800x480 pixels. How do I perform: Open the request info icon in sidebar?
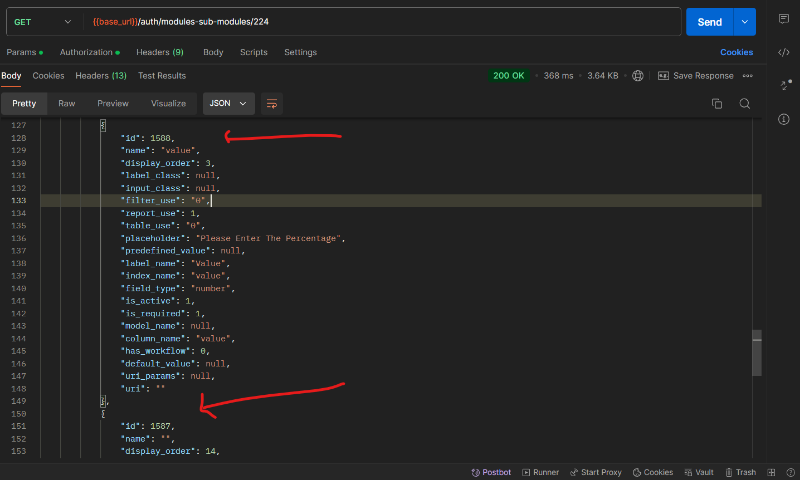(x=783, y=119)
